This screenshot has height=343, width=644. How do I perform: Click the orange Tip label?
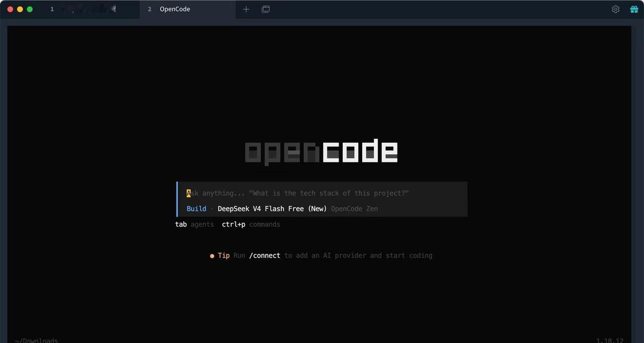(x=223, y=255)
